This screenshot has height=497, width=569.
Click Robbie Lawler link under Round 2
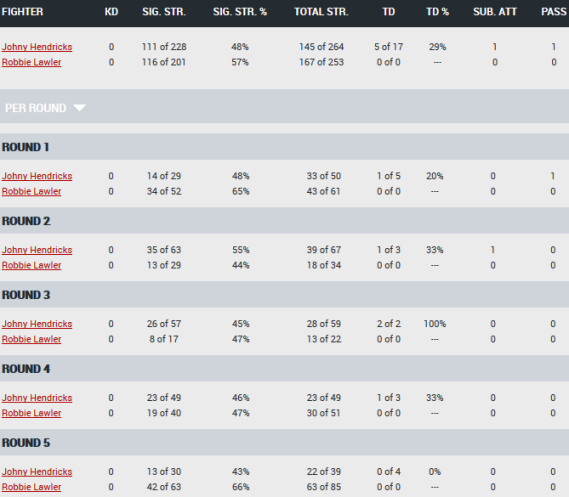pos(32,265)
